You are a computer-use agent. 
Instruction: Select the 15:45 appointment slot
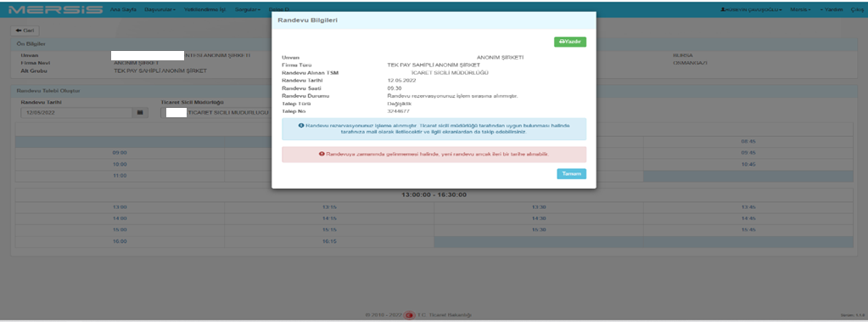coord(748,230)
